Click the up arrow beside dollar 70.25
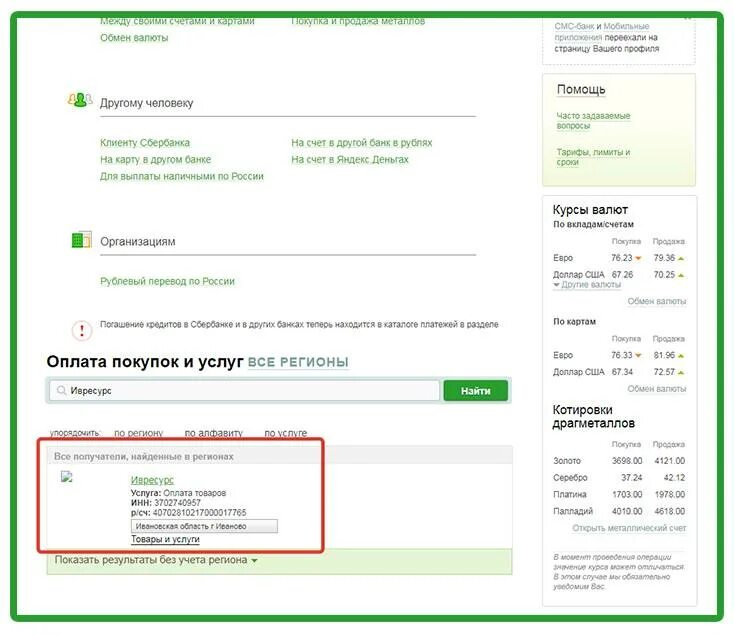The width and height of the screenshot is (734, 635). [681, 275]
